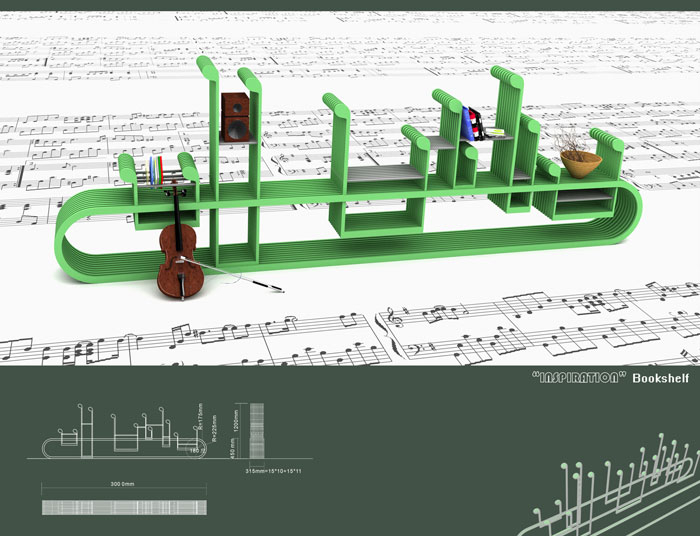Click the wicker bowl with twigs
Image resolution: width=700 pixels, height=536 pixels.
click(x=579, y=160)
